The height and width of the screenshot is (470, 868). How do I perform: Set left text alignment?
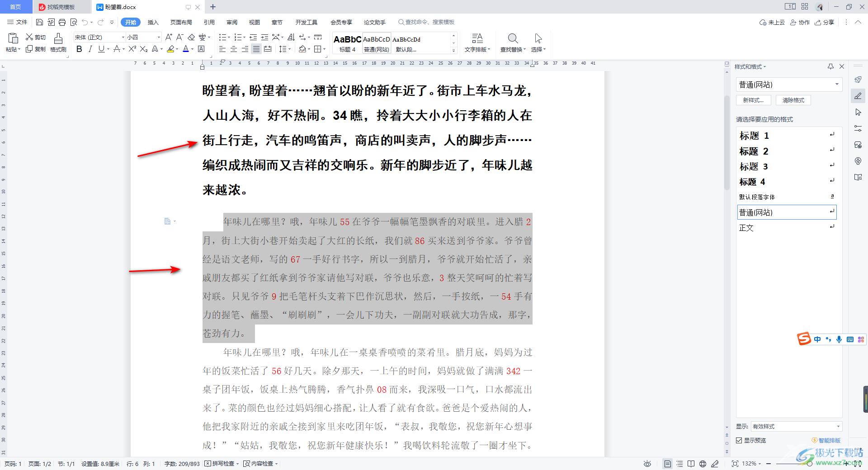[222, 49]
